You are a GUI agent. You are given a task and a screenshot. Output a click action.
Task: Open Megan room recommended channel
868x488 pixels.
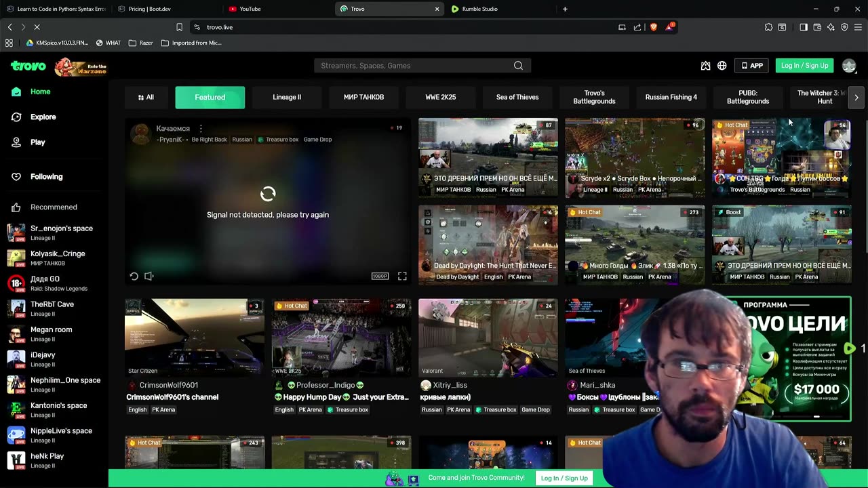tap(54, 333)
